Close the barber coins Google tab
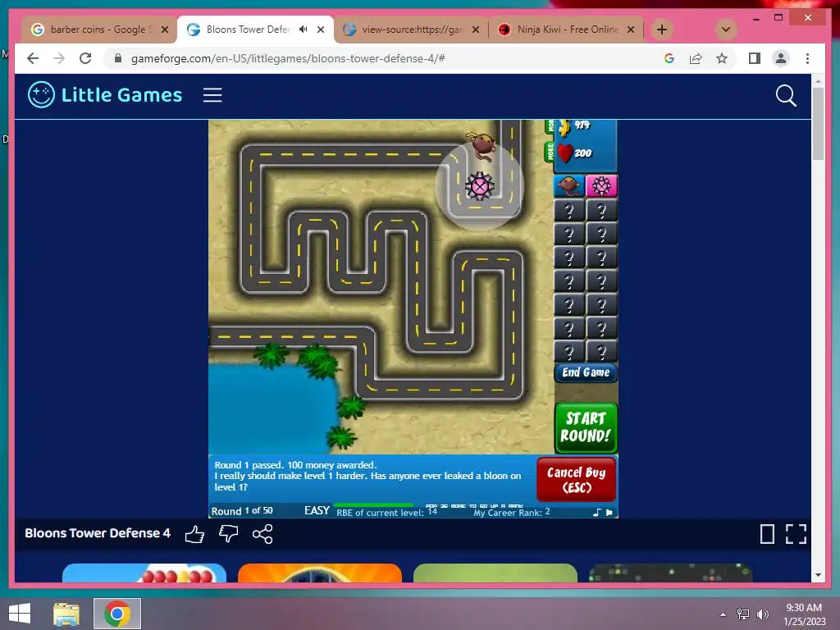Image resolution: width=840 pixels, height=630 pixels. [x=165, y=30]
